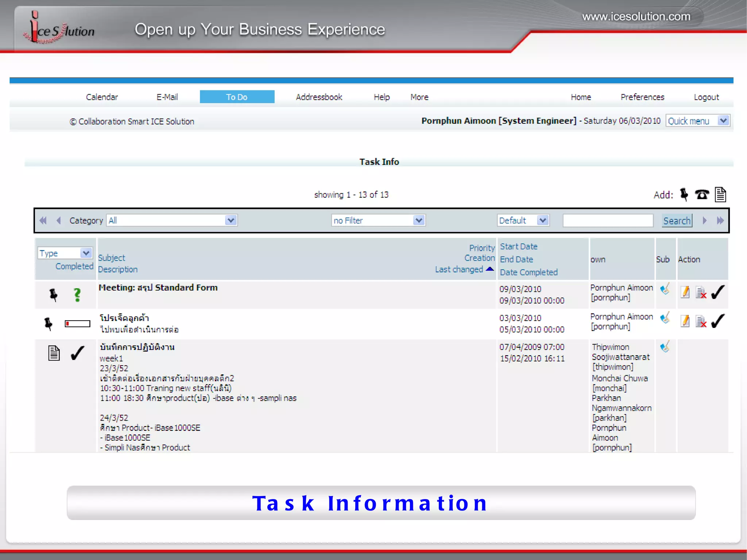Viewport: 747px width, 560px height.
Task: Click progress bar of โปรเจ็คลูกค้า task
Action: click(78, 324)
